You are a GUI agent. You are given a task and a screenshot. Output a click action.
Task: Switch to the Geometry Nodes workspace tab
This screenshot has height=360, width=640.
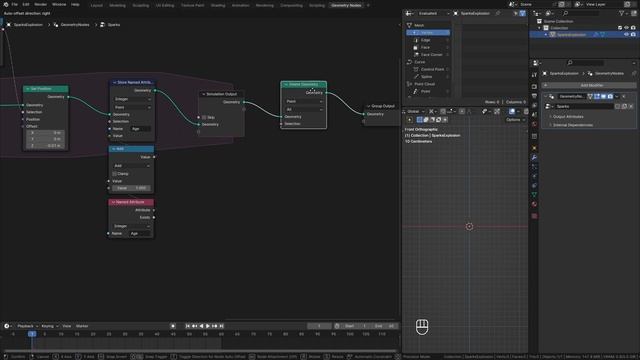point(346,5)
